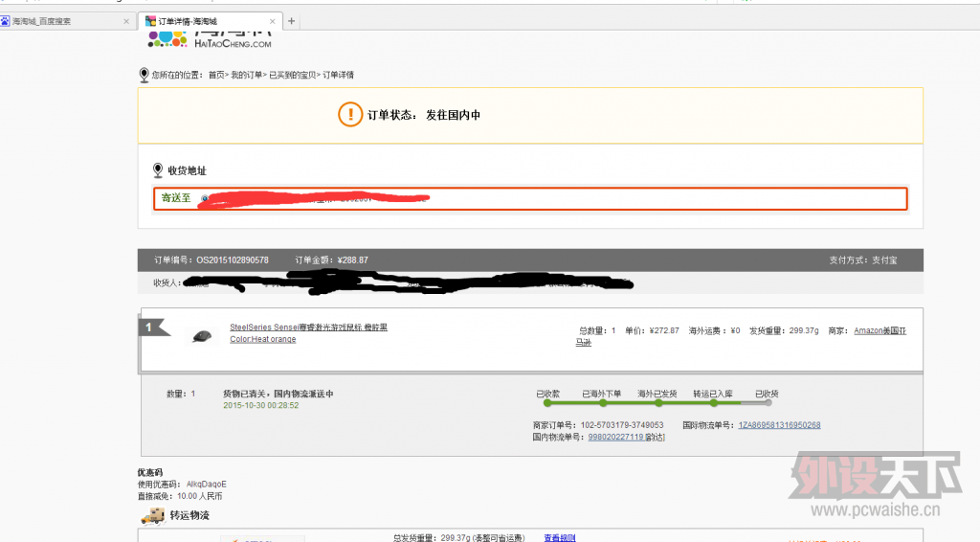Click the 转运物流 delivery truck icon
Viewport: 980px width, 542px height.
coord(152,516)
